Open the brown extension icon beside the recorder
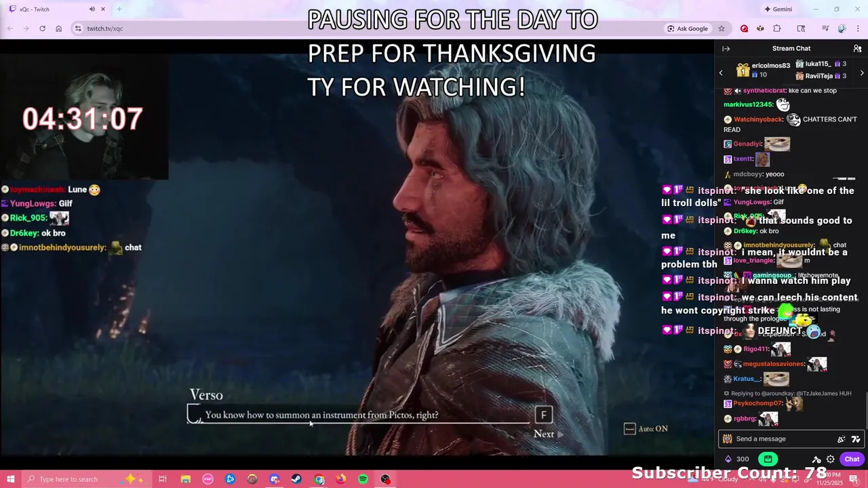Image resolution: width=868 pixels, height=488 pixels. coord(760,28)
